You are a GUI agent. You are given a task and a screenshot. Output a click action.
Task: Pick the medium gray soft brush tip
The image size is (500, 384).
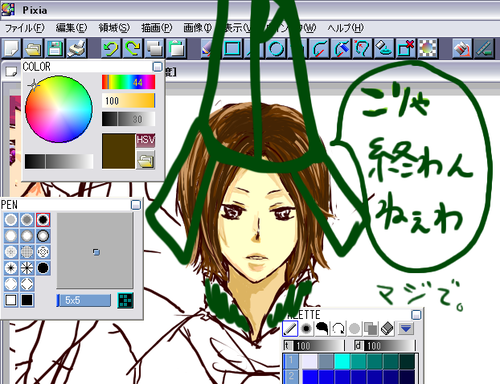27,220
